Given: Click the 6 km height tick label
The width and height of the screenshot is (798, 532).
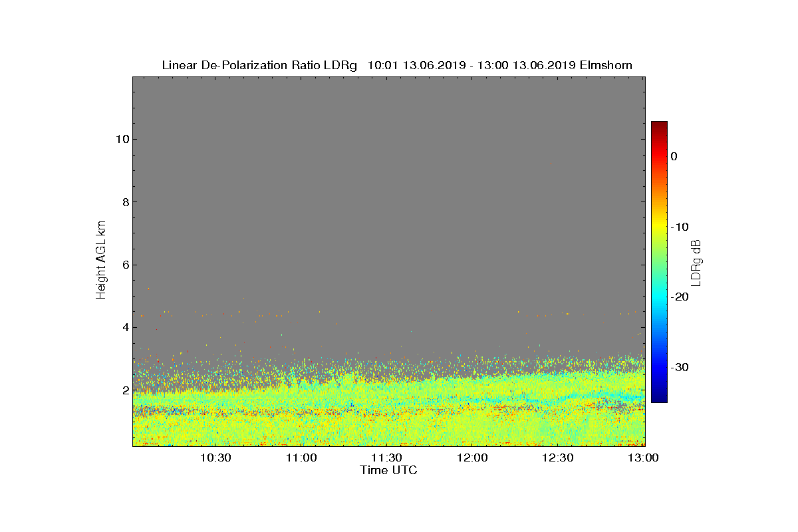Looking at the screenshot, I should [125, 265].
